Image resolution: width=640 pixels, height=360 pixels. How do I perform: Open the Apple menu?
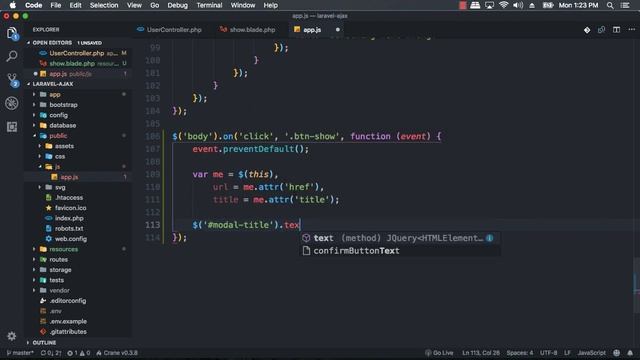13,5
